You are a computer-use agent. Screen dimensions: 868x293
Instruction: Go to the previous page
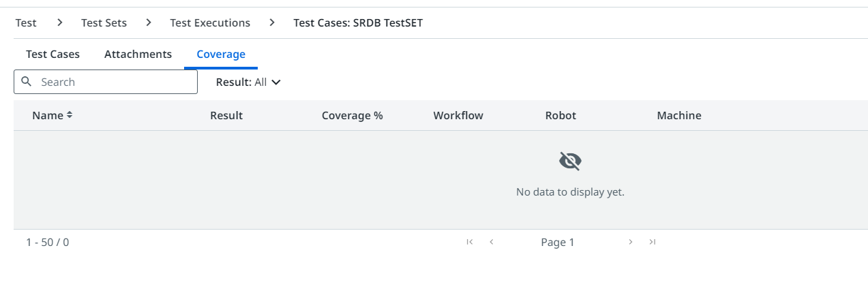coord(492,242)
